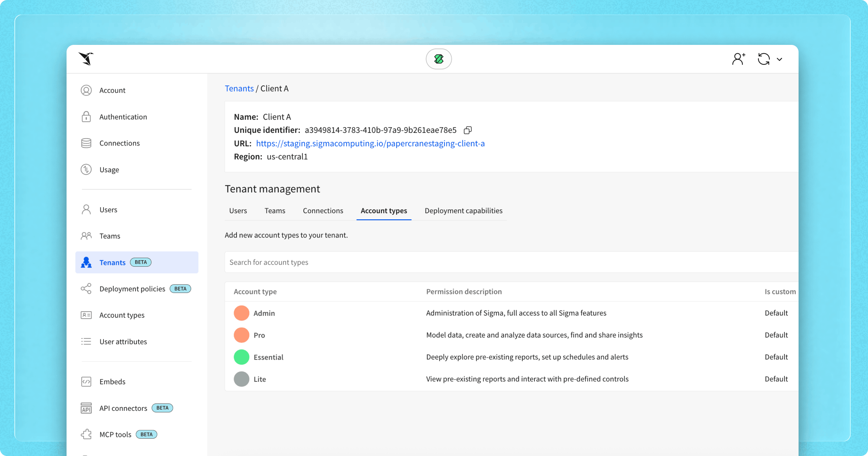Open the Authentication lock icon page
This screenshot has height=456, width=868.
coord(86,117)
